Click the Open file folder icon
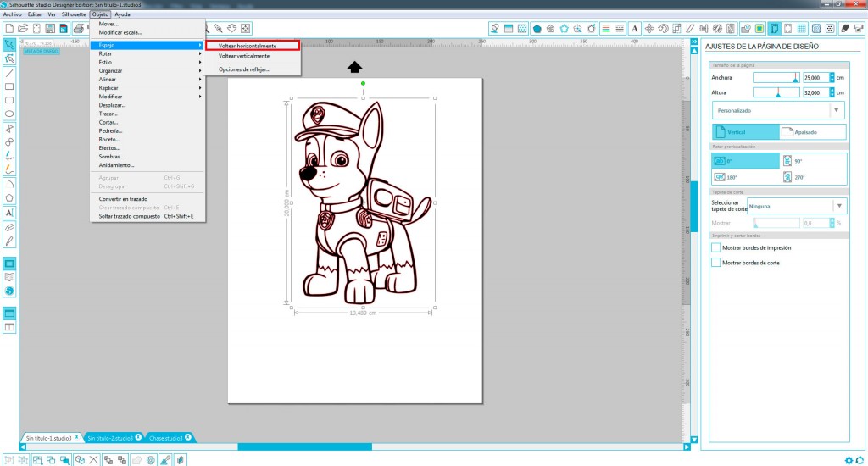Screen dimensions: 868x466 coord(23,28)
